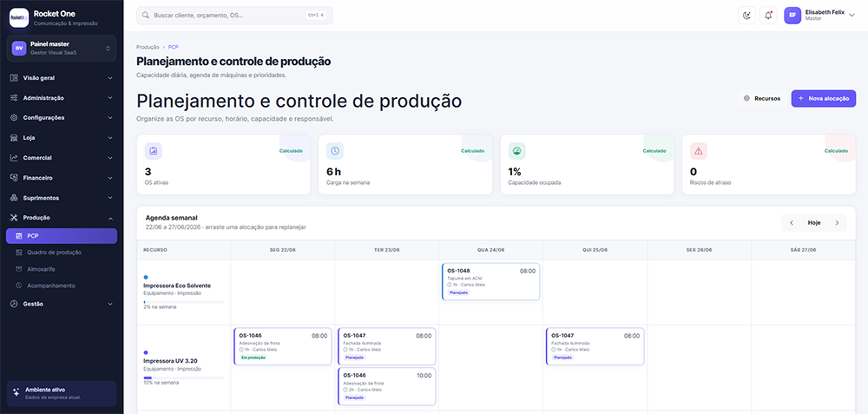Viewport: 868px width, 414px height.
Task: Click Impressora Eco Solvente blue color dot
Action: [146, 277]
